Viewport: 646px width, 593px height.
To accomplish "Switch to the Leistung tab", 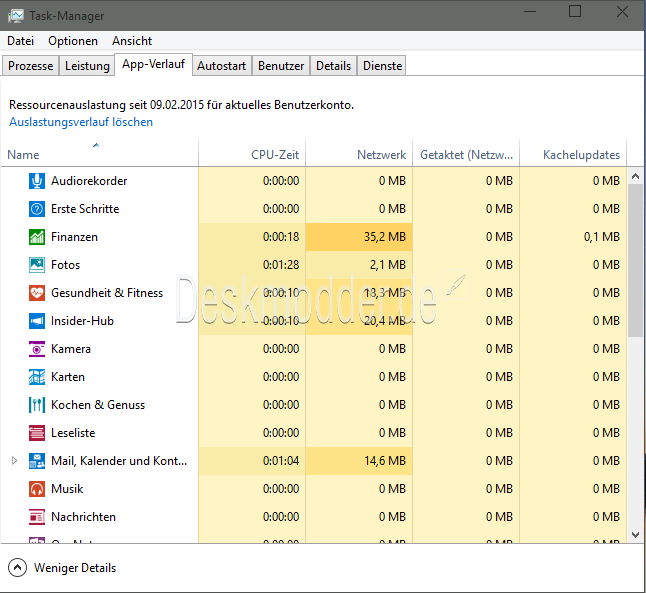I will pyautogui.click(x=87, y=66).
